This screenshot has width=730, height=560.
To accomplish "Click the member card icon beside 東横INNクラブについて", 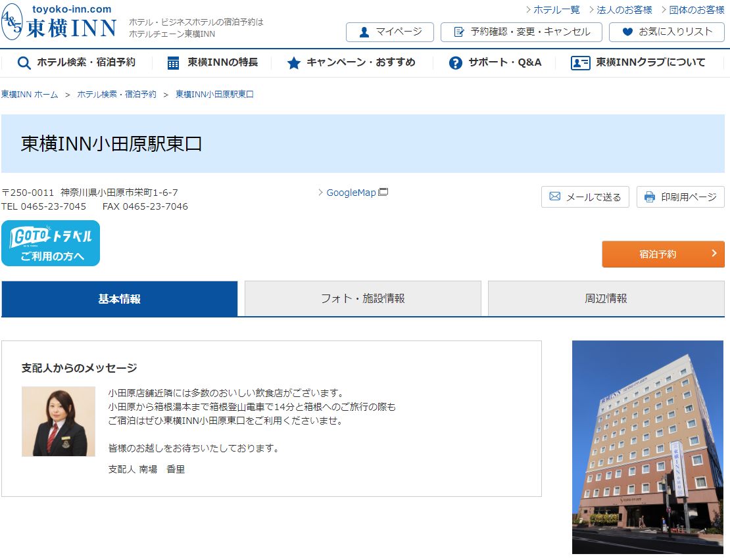I will tap(580, 63).
